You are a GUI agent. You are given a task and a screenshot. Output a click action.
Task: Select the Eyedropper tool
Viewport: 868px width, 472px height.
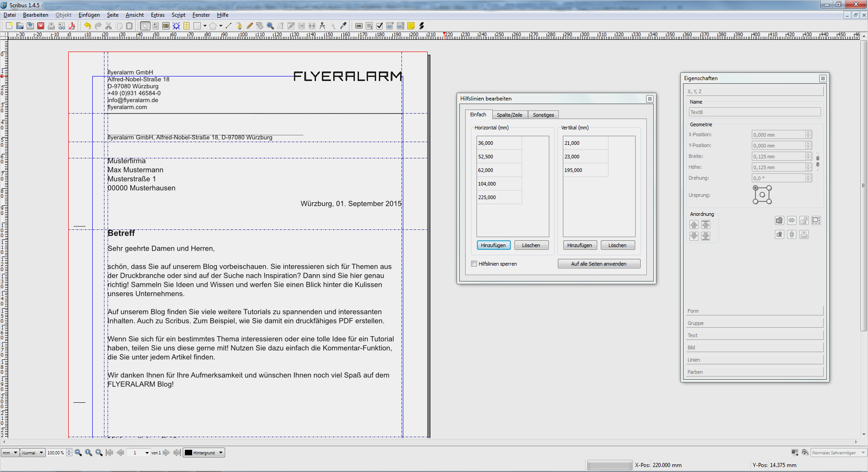(343, 26)
